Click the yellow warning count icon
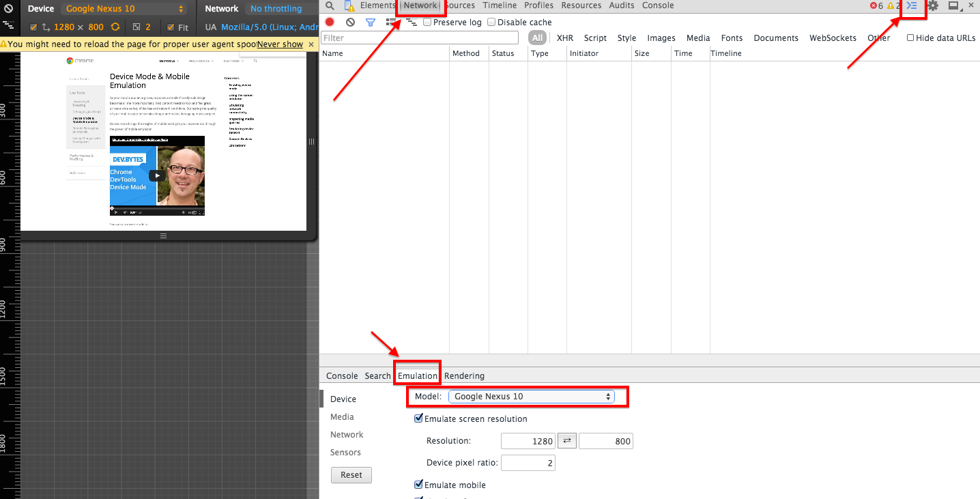The image size is (980, 499). pyautogui.click(x=890, y=5)
